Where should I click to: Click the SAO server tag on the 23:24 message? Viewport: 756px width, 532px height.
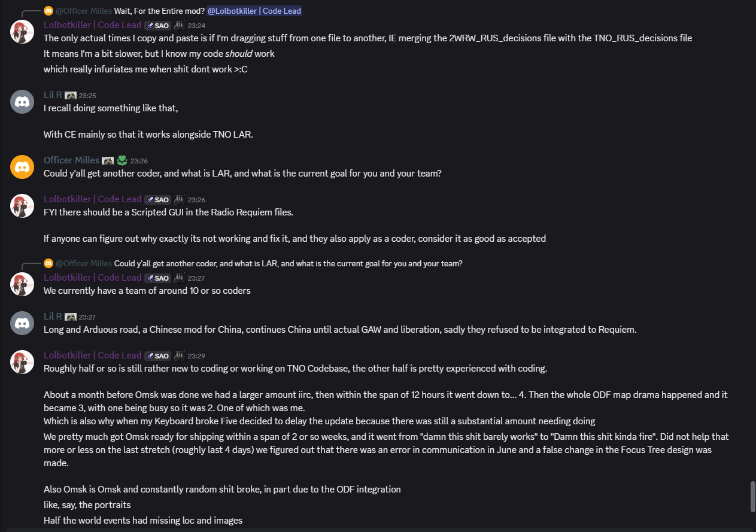157,26
